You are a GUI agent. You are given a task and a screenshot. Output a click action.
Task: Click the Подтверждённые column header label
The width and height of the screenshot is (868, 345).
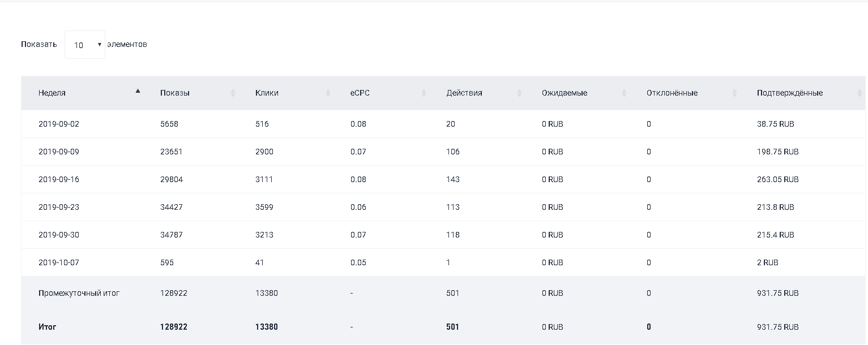[790, 93]
